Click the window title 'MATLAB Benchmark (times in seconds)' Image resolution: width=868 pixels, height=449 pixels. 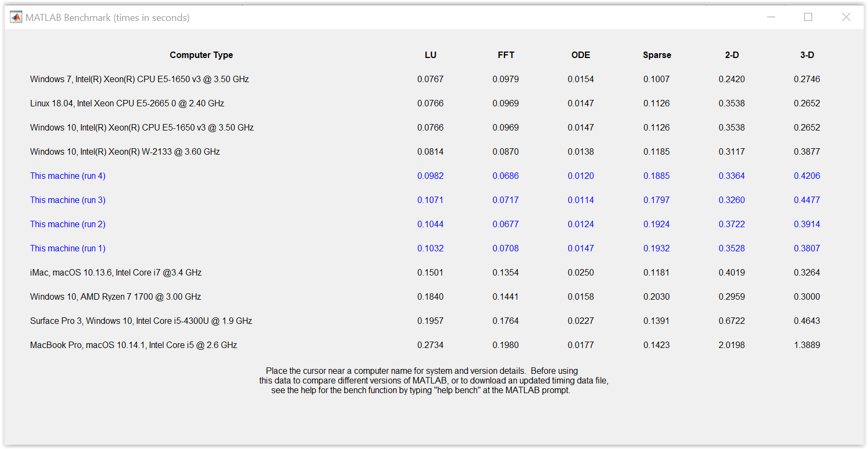tap(107, 18)
